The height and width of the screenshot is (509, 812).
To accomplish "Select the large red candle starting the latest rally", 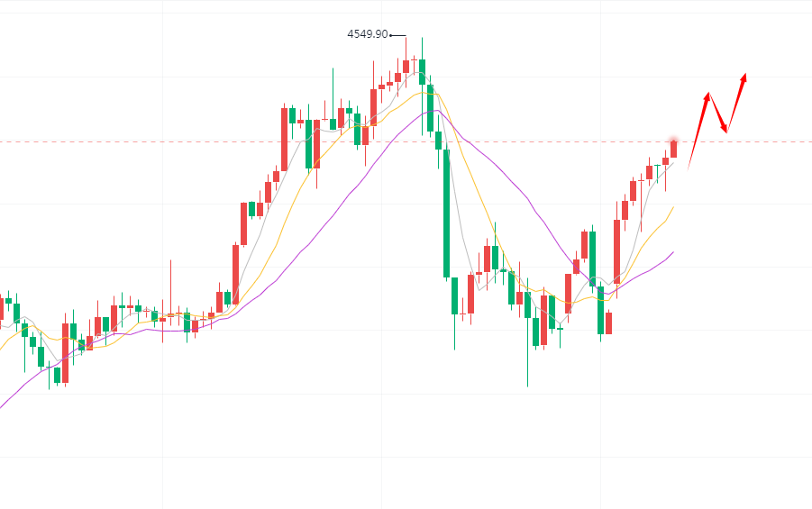I will tap(617, 251).
